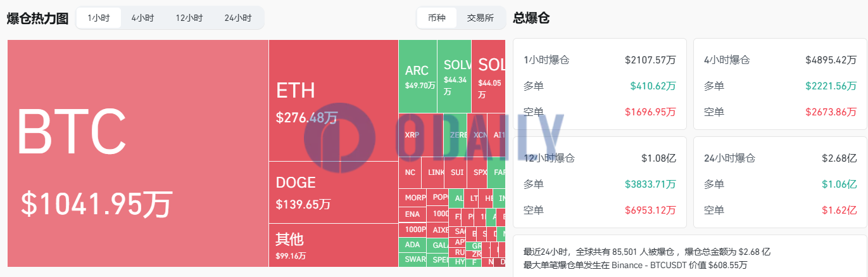Select the 1小时 time range tab

(x=99, y=18)
